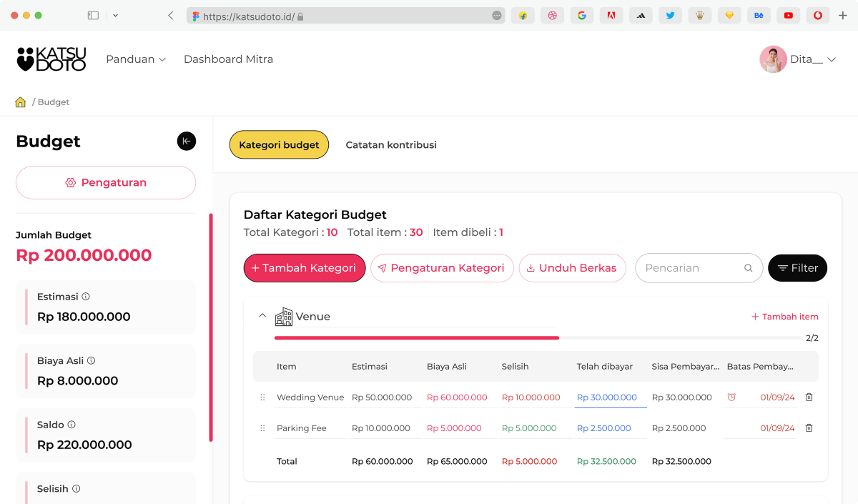The height and width of the screenshot is (504, 858).
Task: Click drag handle of Wedding Venue row
Action: click(262, 397)
